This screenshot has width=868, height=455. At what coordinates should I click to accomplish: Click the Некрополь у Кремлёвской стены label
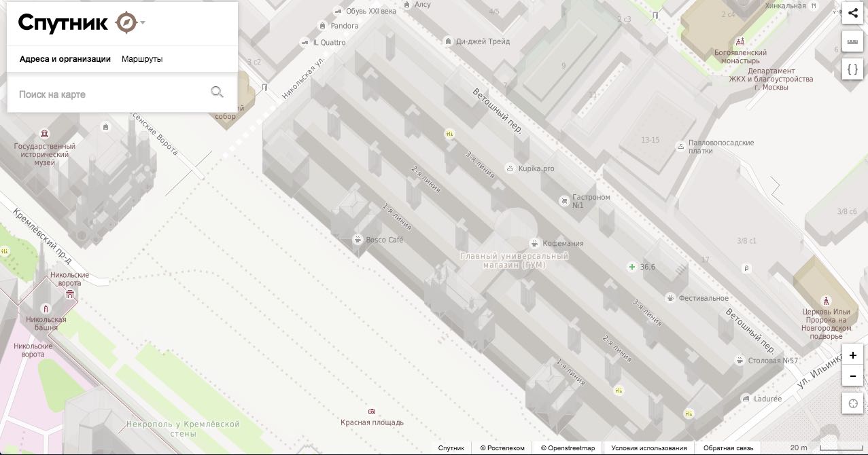point(183,429)
